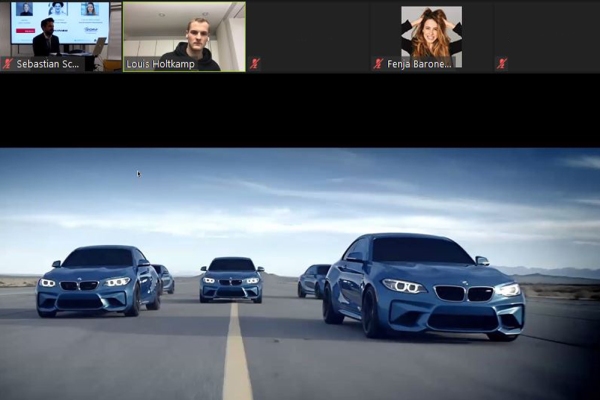Select Sebastian Sc... participant video tile
This screenshot has width=600, height=400.
click(60, 37)
